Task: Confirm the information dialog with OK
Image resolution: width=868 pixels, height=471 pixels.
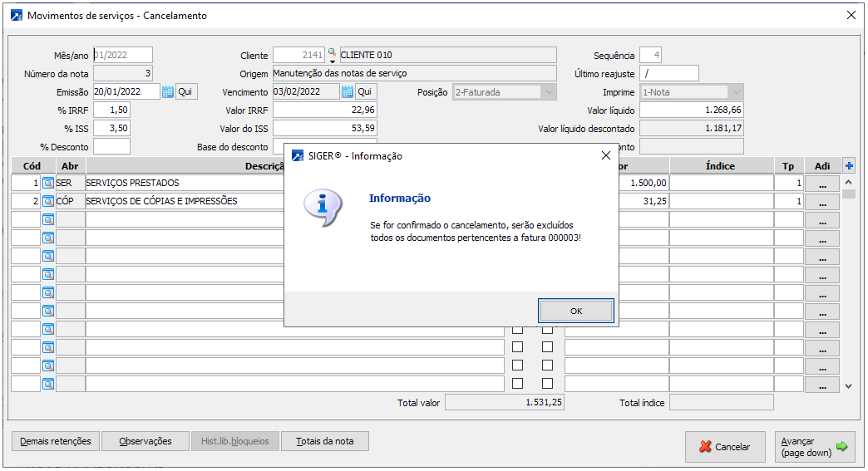Action: pos(575,311)
